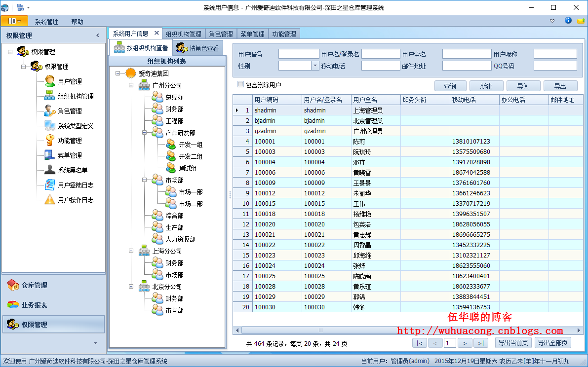This screenshot has height=367, width=588.
Task: Collapse the 爱奇迪集团 tree node
Action: click(118, 73)
